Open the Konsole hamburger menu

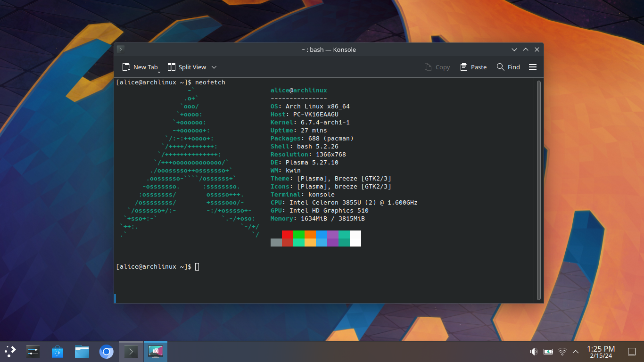point(533,67)
